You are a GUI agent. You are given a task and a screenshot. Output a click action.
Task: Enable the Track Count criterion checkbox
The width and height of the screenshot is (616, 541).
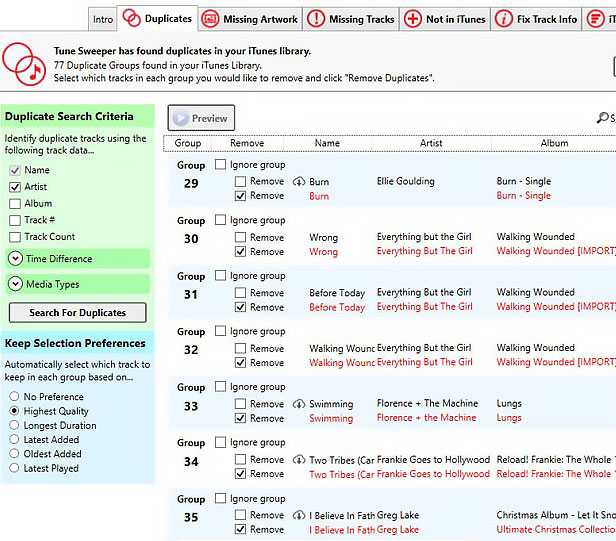point(15,237)
